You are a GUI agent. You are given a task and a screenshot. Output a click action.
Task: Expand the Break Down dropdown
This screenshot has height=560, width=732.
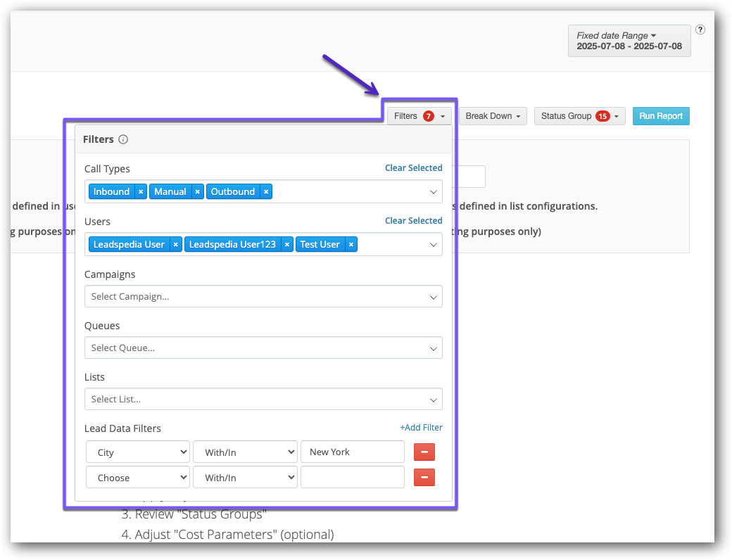click(492, 115)
